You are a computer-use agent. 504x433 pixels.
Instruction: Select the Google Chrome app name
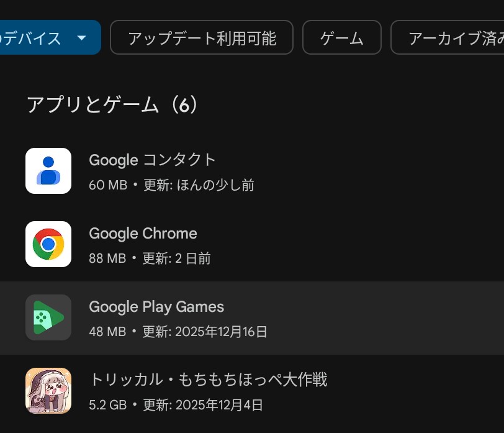point(143,234)
